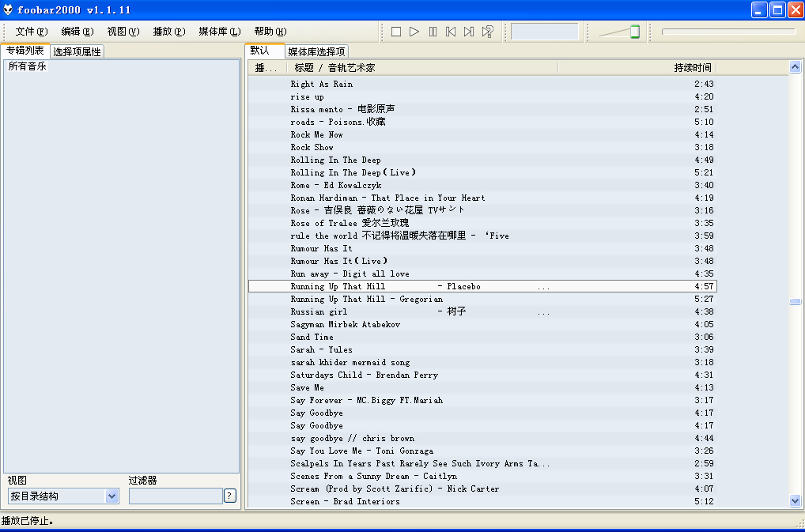The image size is (805, 532).
Task: Select Say You Love Me - Toni Gonzaga
Action: [x=482, y=451]
